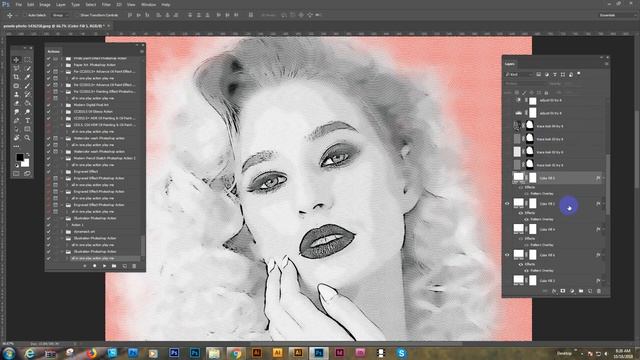Add layer mask from Layers panel bottom
Screen dimensions: 640x360
click(563, 291)
